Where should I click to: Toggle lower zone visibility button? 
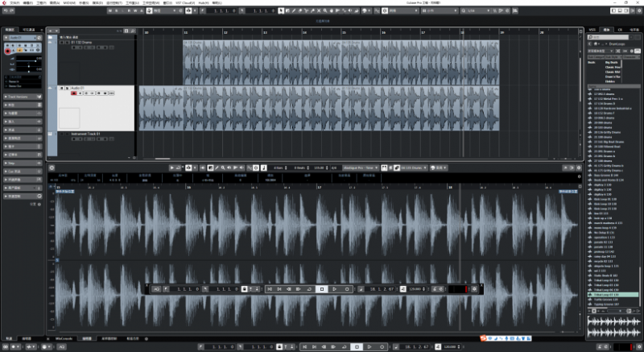(x=620, y=10)
